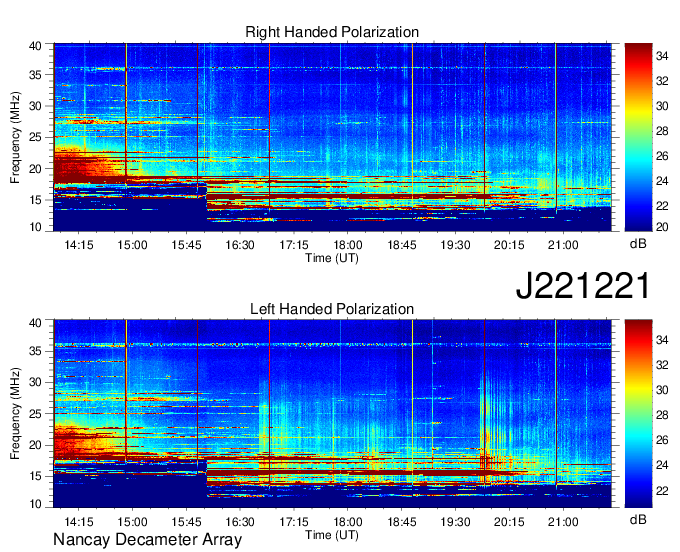Click the lower color scale bar
The width and height of the screenshot is (680, 552).
click(x=638, y=413)
